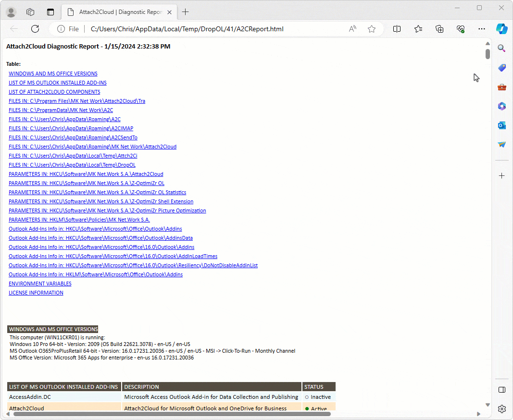513x420 pixels.
Task: Open FILES IN Local\Temp\DropOL link
Action: coord(72,165)
